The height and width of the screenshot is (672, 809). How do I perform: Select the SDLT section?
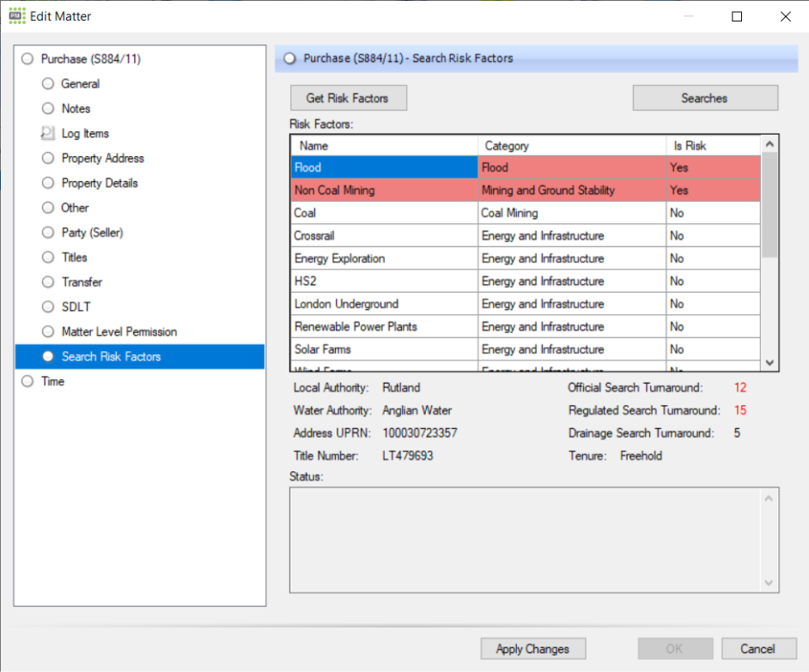(73, 306)
